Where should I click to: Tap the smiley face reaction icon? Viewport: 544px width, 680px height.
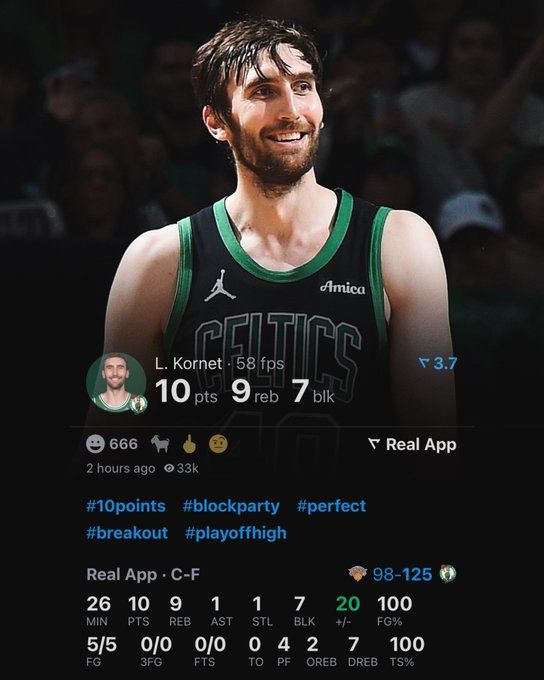click(95, 444)
